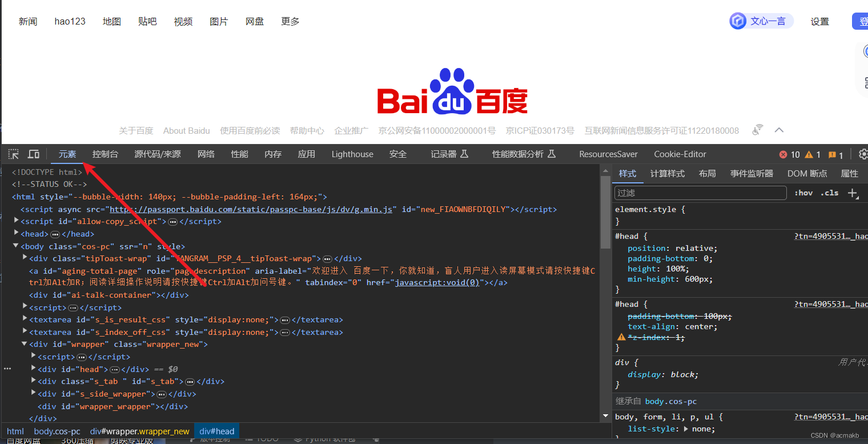
Task: Open the 贴吧 link
Action: [147, 21]
